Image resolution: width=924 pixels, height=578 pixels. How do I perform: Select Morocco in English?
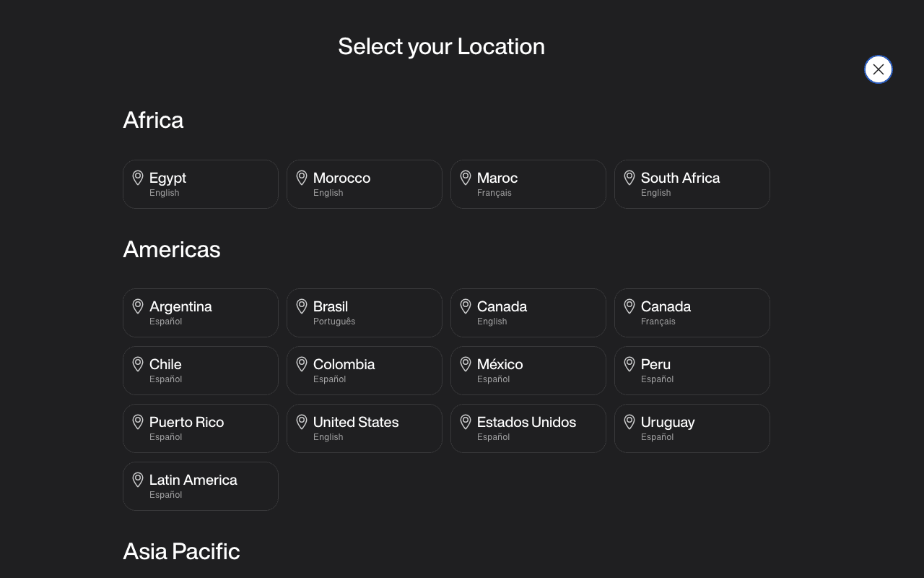pyautogui.click(x=364, y=184)
